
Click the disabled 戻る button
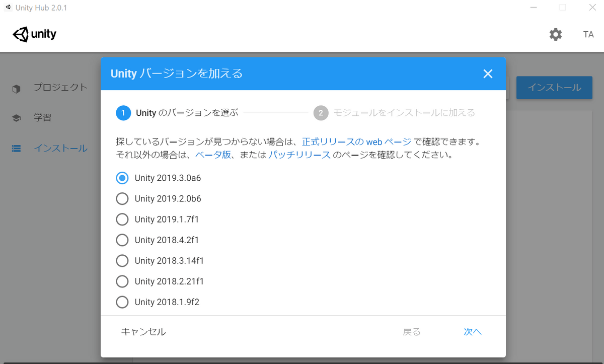point(412,331)
